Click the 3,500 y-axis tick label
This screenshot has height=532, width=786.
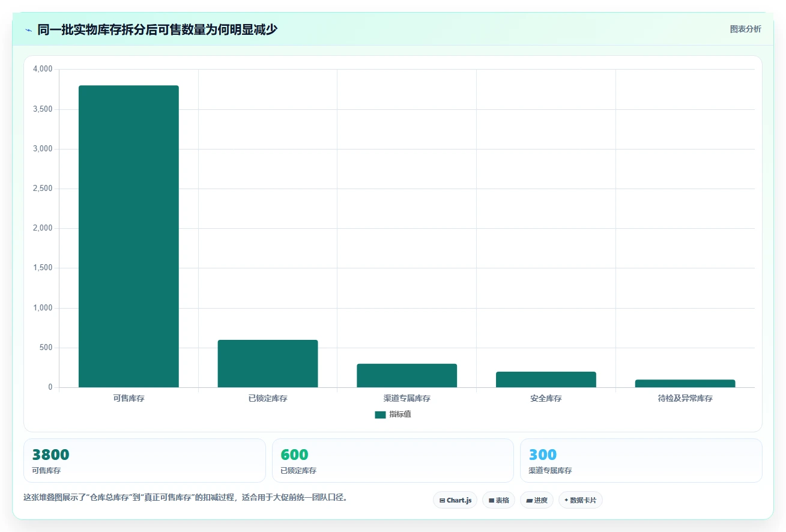42,109
